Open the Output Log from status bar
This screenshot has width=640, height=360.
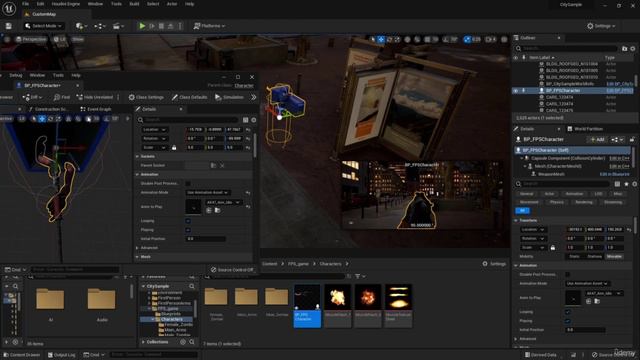[x=61, y=355]
